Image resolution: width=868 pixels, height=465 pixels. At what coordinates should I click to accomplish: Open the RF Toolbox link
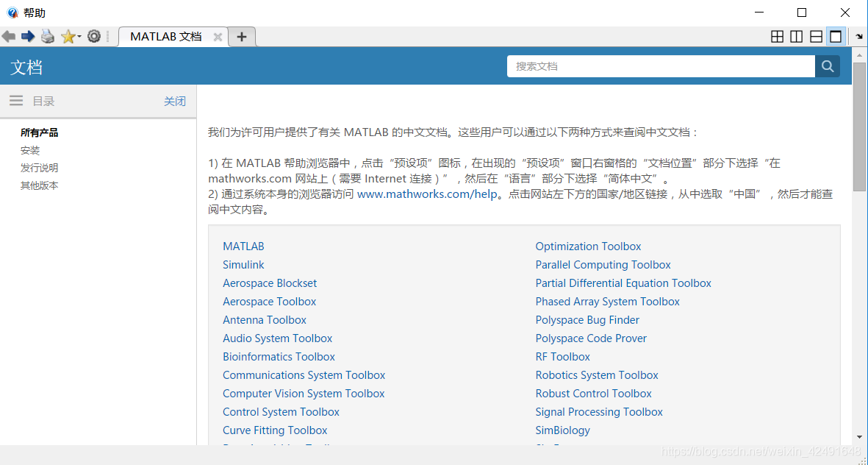562,356
